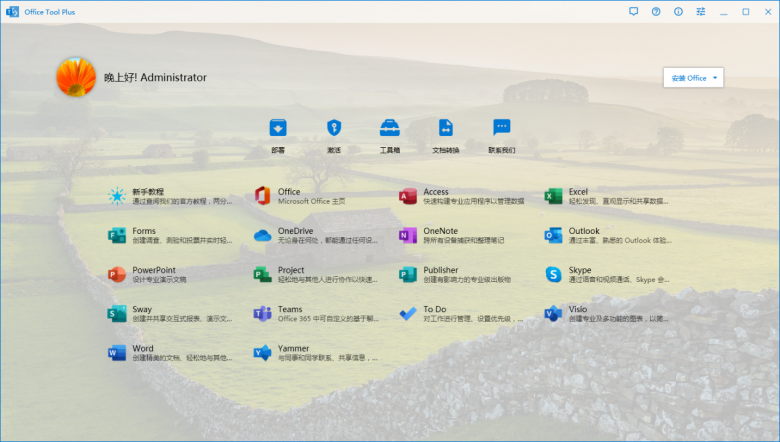The height and width of the screenshot is (442, 780).
Task: Open the Outlook link text
Action: (584, 231)
